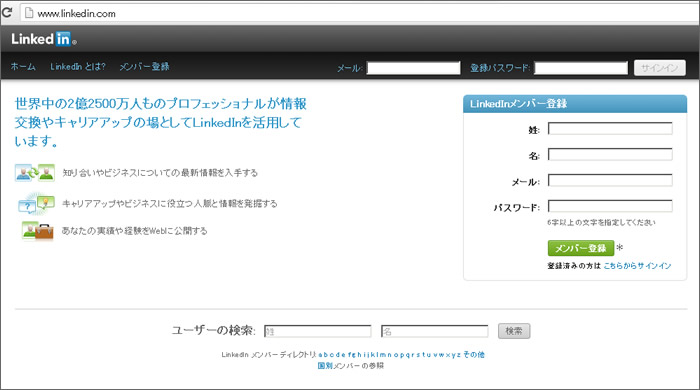The height and width of the screenshot is (390, 700).
Task: Open the ホーム nav item
Action: tap(23, 66)
